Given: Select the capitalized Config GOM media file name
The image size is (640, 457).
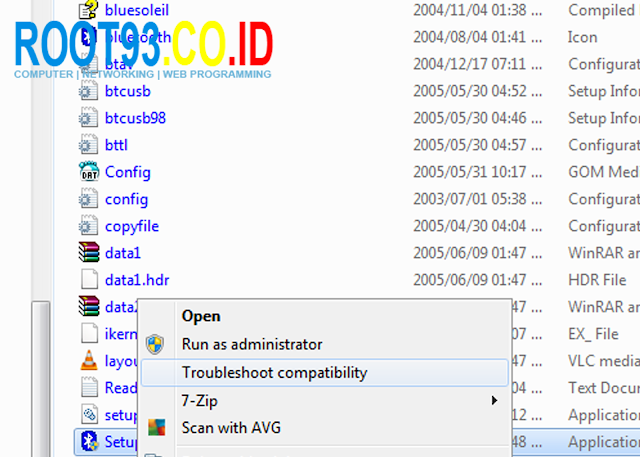Looking at the screenshot, I should pos(128,172).
